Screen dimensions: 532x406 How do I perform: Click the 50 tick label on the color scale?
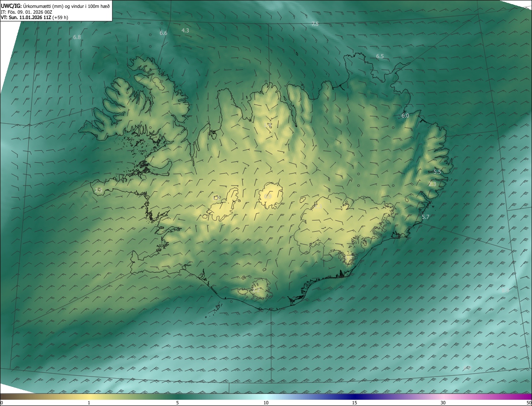point(529,403)
